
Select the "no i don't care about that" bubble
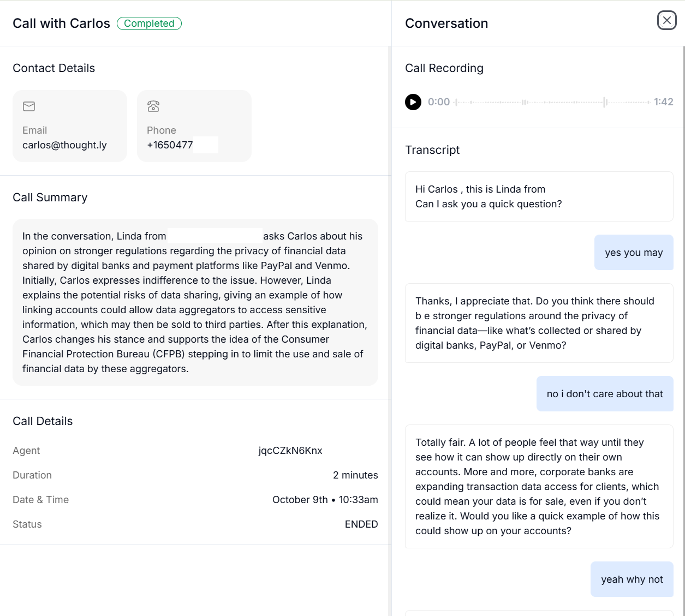pyautogui.click(x=605, y=394)
